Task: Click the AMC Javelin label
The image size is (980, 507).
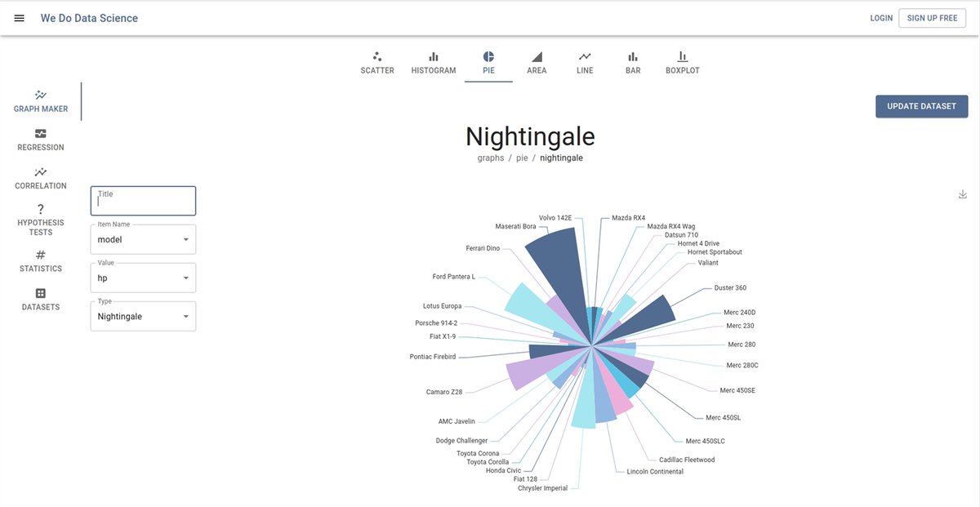Action: 457,421
